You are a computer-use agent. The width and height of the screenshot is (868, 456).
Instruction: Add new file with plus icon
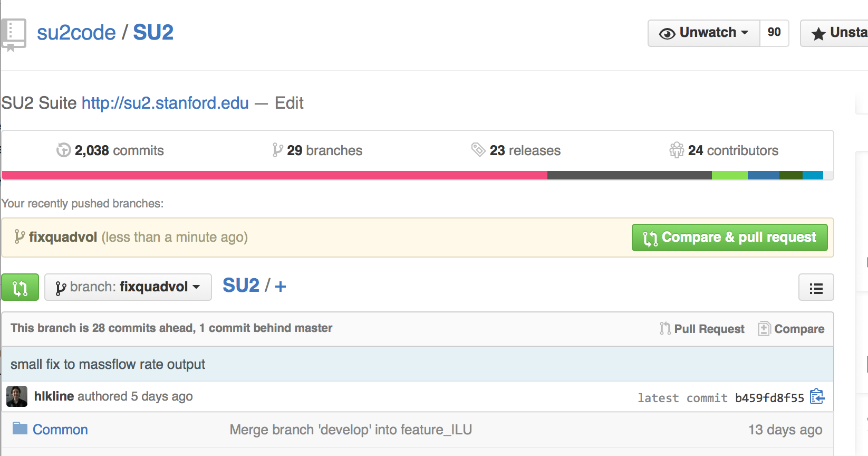[281, 287]
